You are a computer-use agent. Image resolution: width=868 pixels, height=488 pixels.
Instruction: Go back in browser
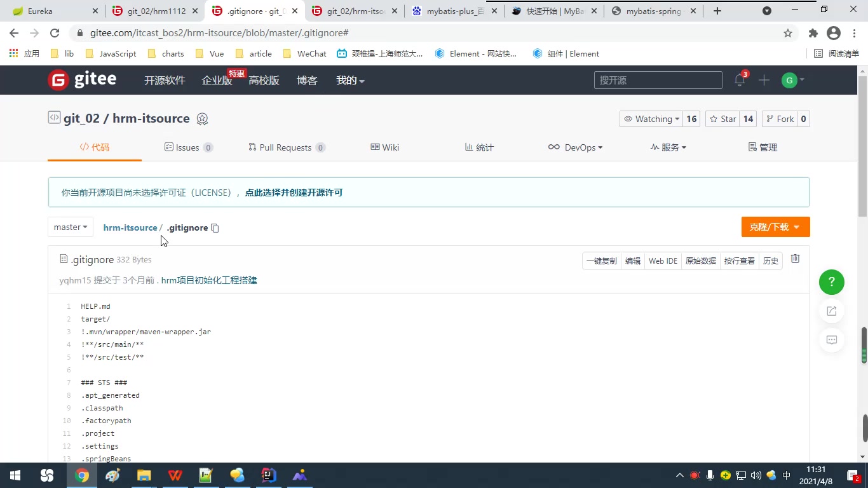pyautogui.click(x=14, y=33)
